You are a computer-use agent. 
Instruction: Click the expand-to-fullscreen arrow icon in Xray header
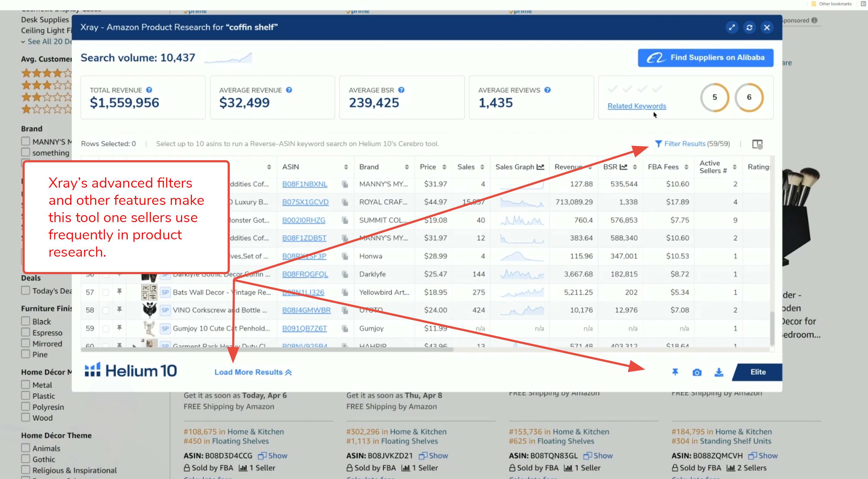[x=732, y=27]
